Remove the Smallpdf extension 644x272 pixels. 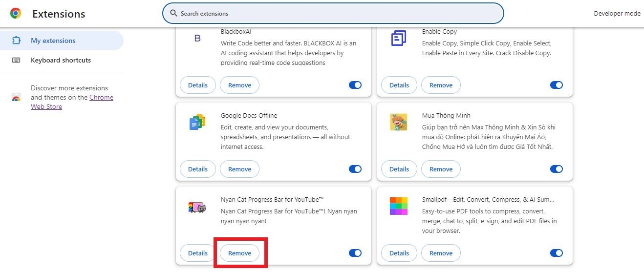pyautogui.click(x=441, y=253)
